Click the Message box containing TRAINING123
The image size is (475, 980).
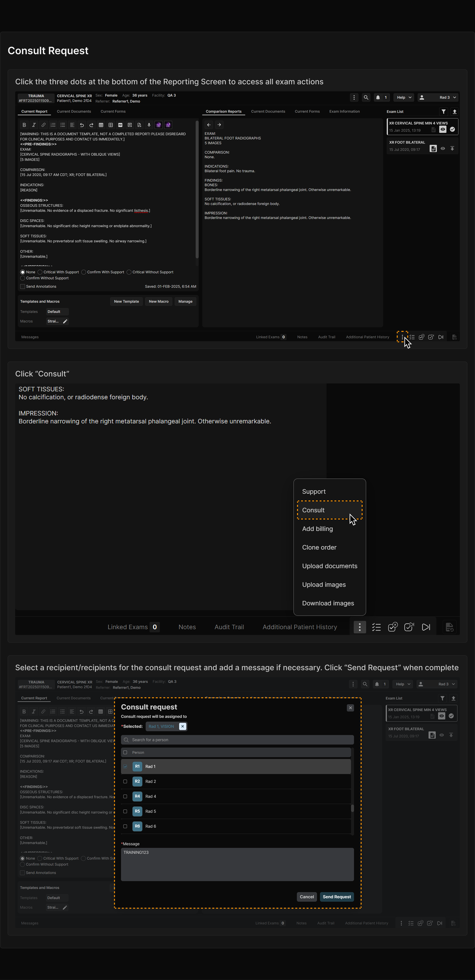[x=237, y=864]
